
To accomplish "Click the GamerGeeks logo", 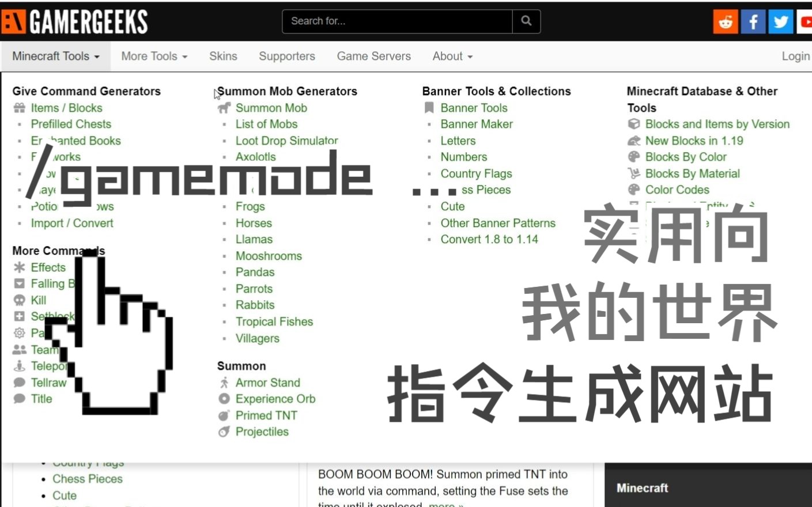I will tap(75, 22).
